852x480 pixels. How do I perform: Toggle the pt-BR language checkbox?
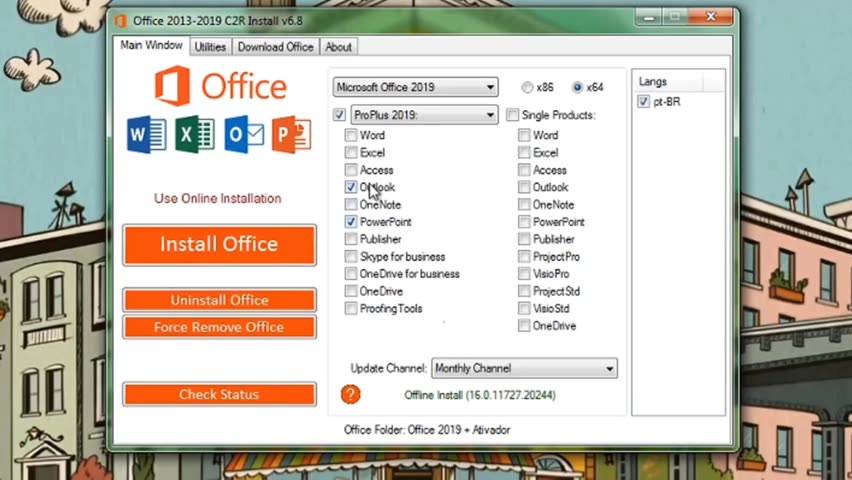coord(643,102)
